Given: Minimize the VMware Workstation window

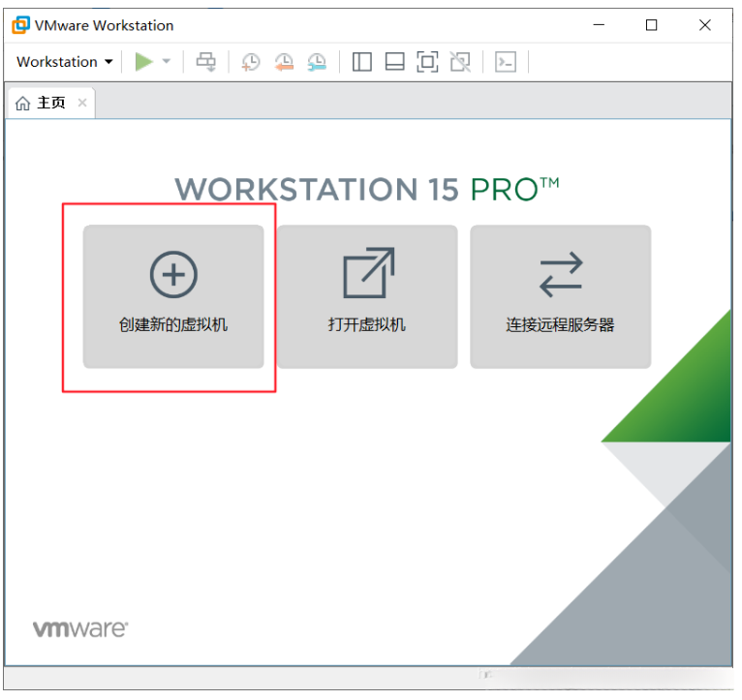Looking at the screenshot, I should click(599, 25).
